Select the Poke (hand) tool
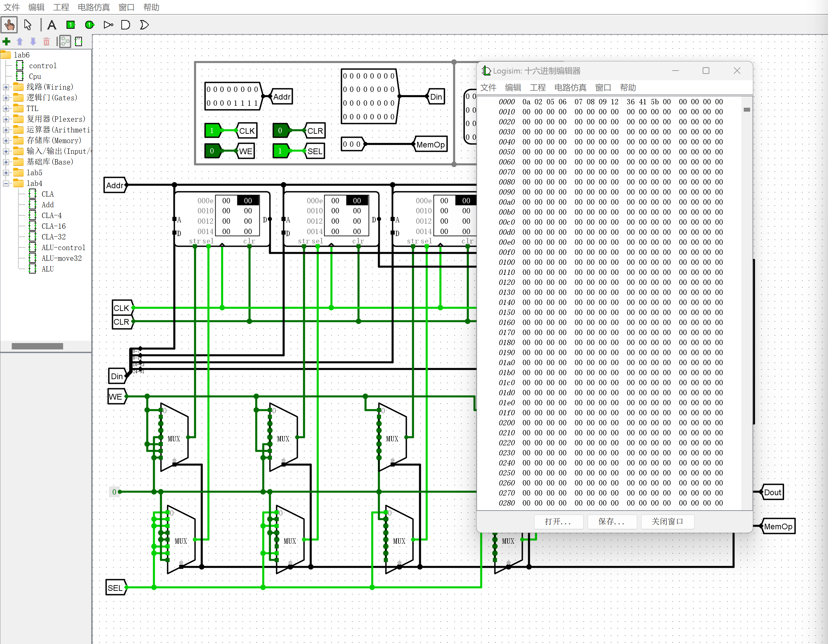The height and width of the screenshot is (644, 828). point(9,25)
